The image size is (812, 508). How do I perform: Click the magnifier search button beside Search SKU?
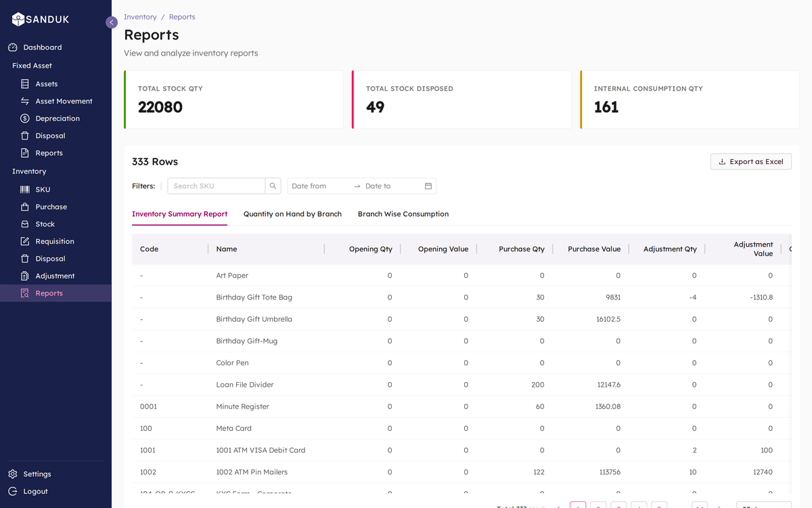click(273, 186)
